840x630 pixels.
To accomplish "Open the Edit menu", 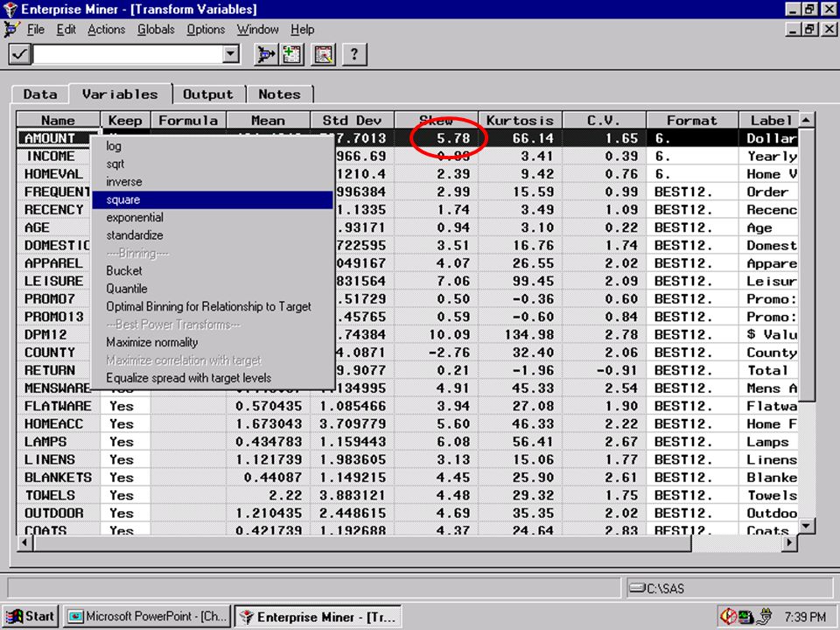I will click(x=66, y=30).
